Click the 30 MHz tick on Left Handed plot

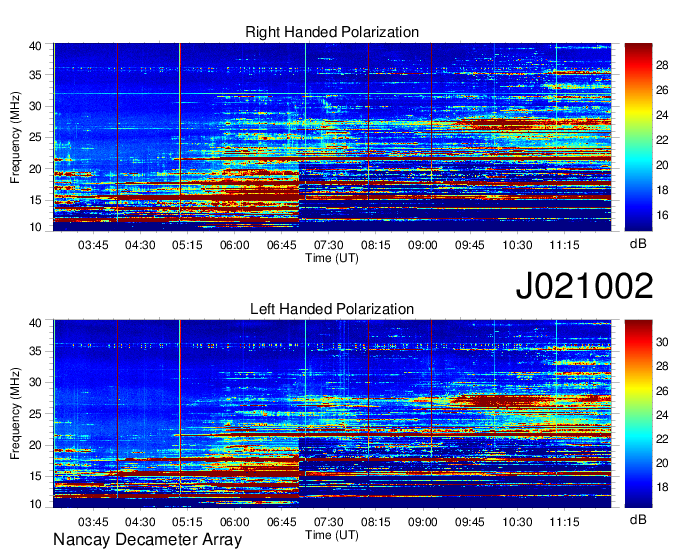[35, 382]
